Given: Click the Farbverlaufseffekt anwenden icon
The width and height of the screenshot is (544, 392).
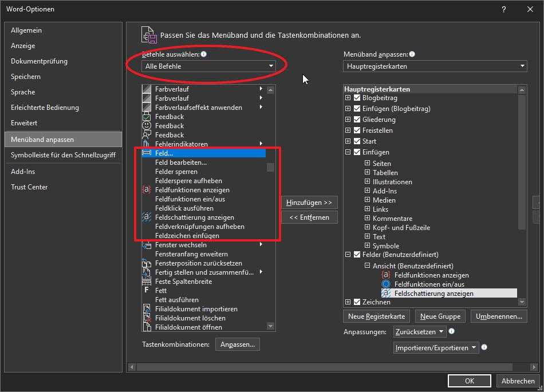Looking at the screenshot, I should [x=147, y=107].
